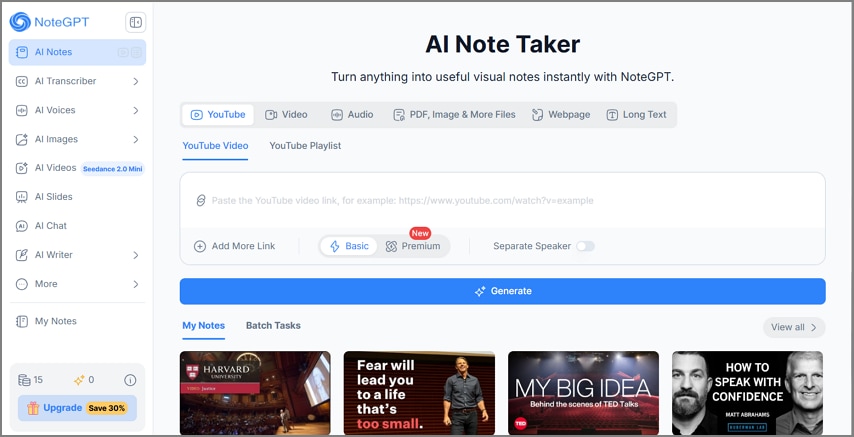This screenshot has height=437, width=854.
Task: Select the YouTube Playlist sub-tab
Action: point(305,146)
